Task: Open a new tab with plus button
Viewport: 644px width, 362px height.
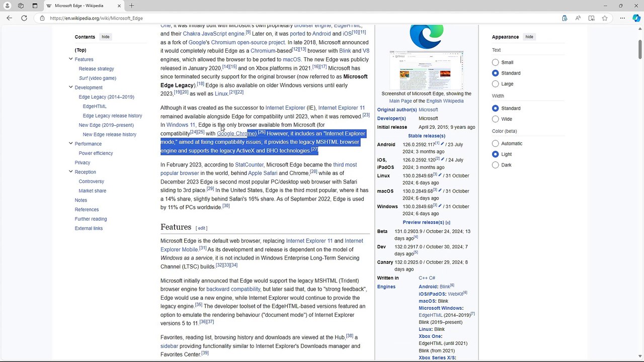Action: [131, 6]
